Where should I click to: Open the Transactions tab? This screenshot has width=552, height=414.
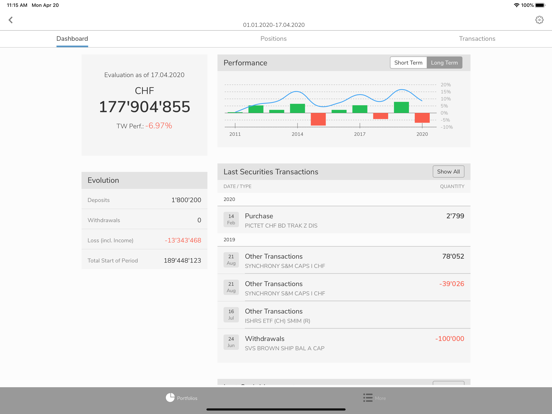(x=477, y=39)
